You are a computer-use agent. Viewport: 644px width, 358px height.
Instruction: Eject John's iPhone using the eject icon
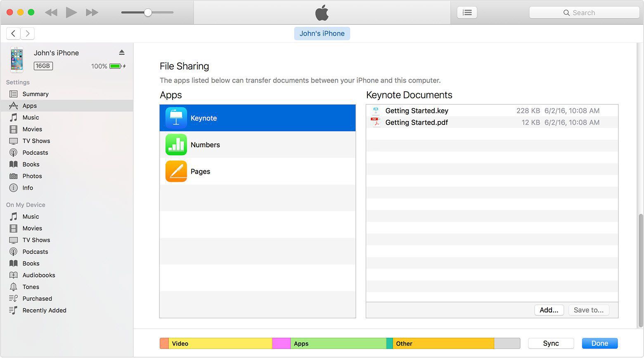122,52
